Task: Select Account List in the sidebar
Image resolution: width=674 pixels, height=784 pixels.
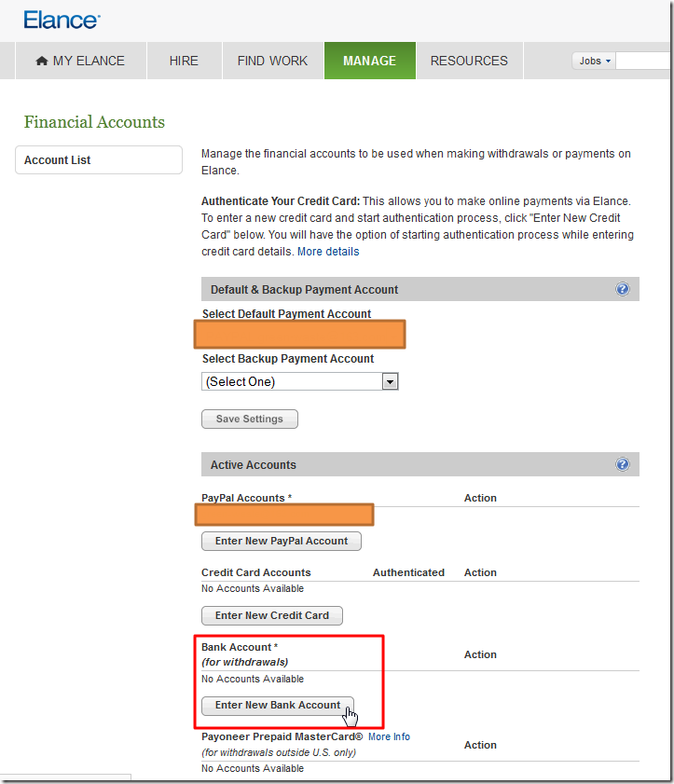Action: click(99, 160)
